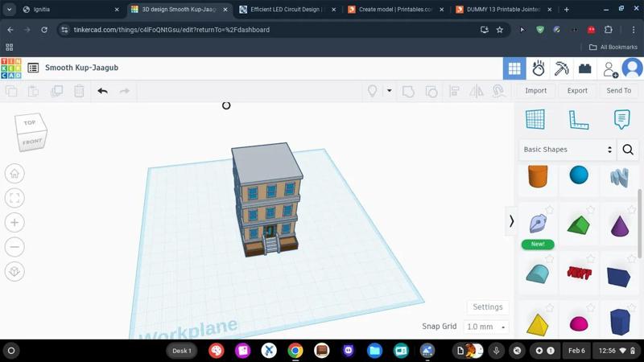This screenshot has width=644, height=362.
Task: Click the Align tool icon
Action: tap(454, 91)
